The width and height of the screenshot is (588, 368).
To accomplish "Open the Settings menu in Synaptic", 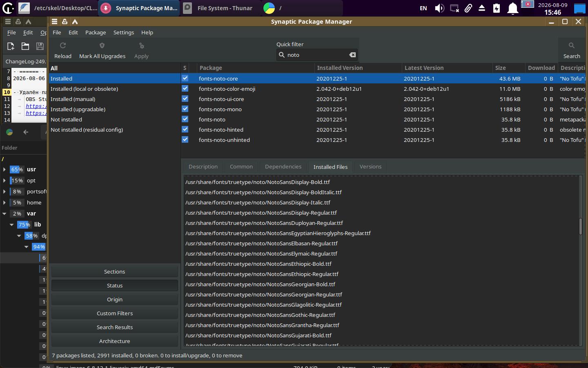I will tap(123, 32).
